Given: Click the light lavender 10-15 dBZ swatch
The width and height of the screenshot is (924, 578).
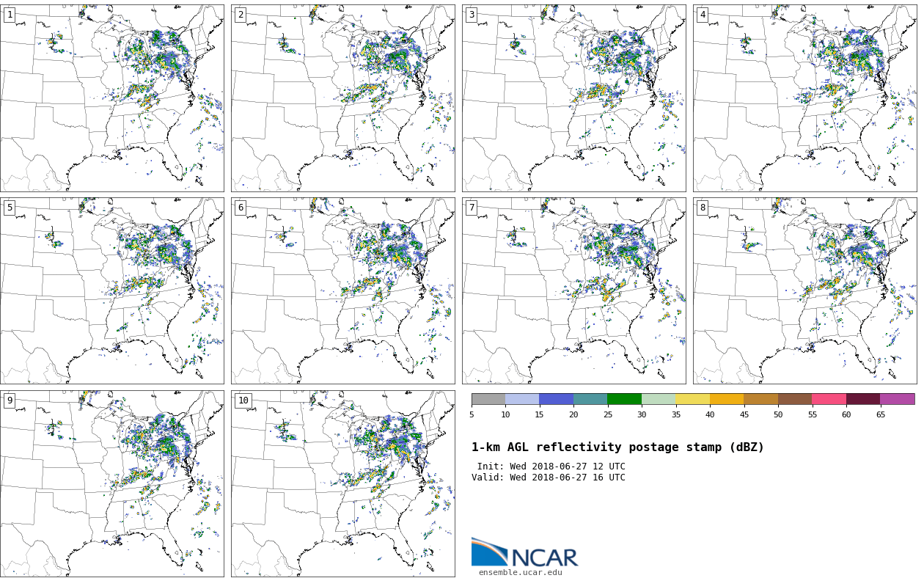Looking at the screenshot, I should click(x=522, y=399).
